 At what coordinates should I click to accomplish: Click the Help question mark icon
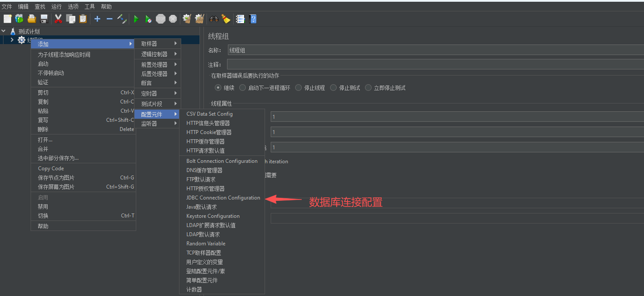(x=252, y=19)
